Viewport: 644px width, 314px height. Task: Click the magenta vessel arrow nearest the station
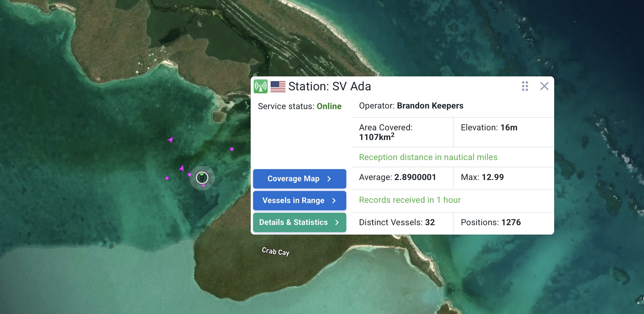point(181,168)
